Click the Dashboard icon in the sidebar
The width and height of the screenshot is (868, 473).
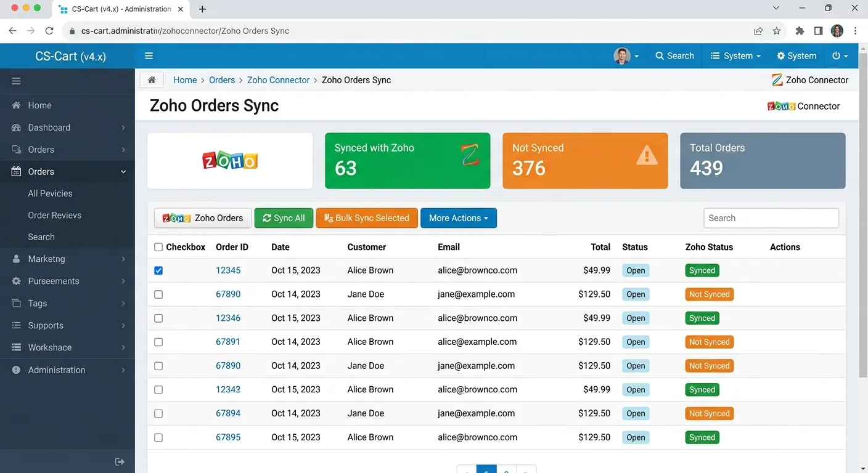click(x=16, y=127)
